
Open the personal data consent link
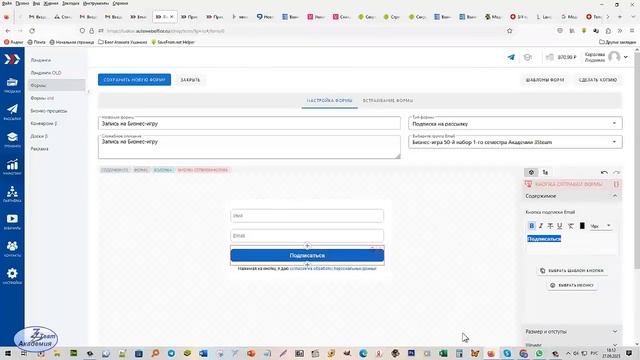[333, 269]
